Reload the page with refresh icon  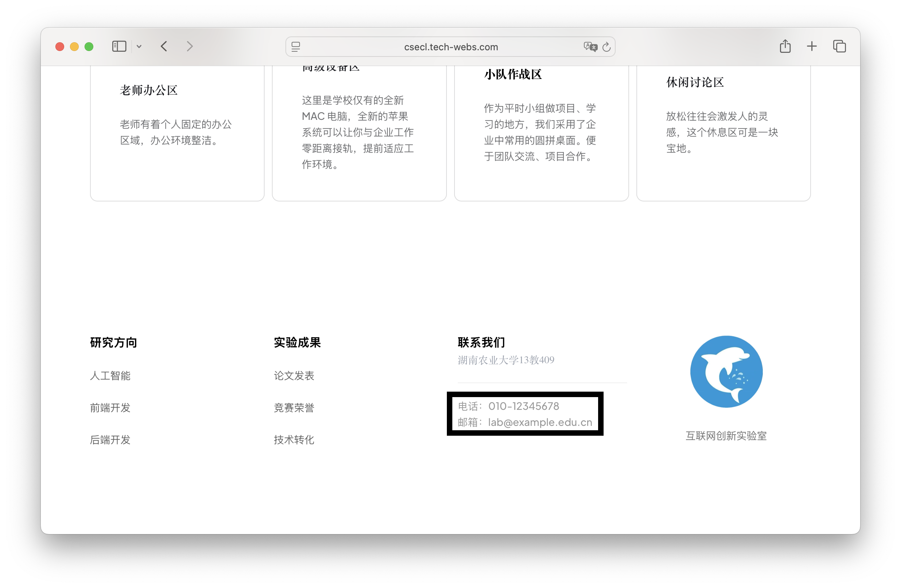click(606, 47)
